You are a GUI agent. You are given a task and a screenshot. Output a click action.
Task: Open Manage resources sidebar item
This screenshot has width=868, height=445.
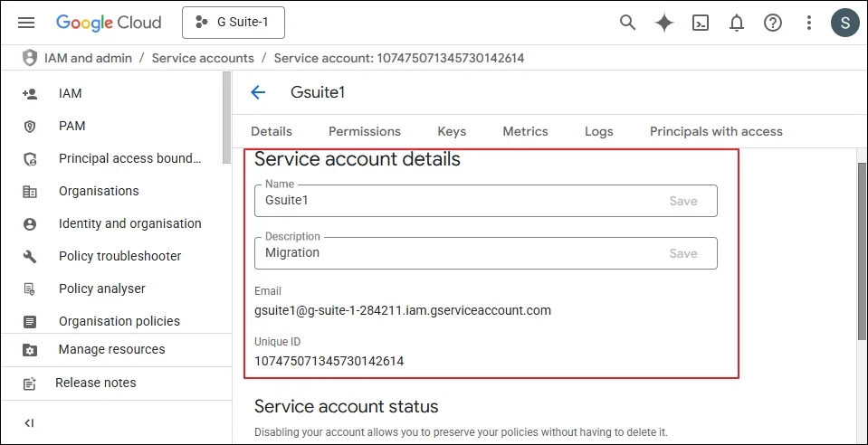coord(112,350)
